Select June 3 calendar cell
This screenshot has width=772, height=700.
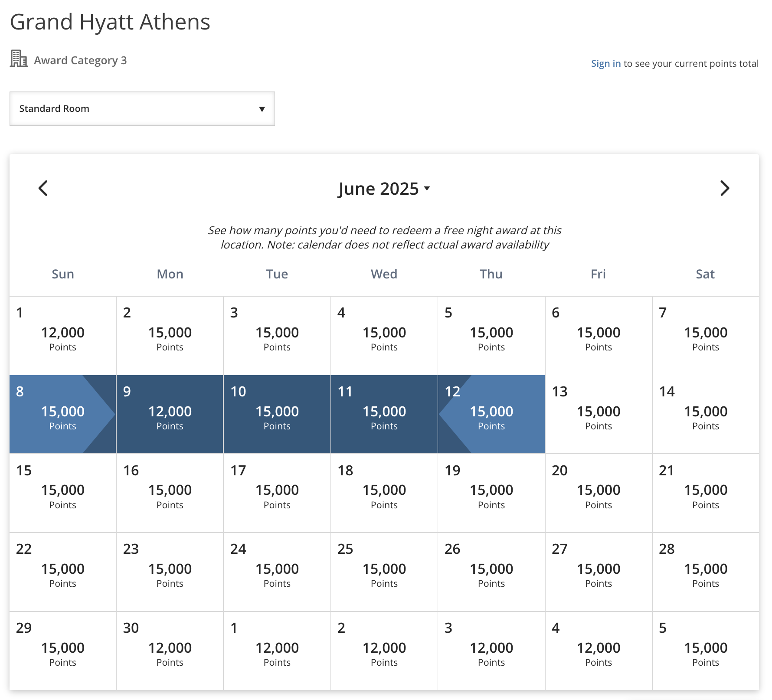tap(277, 336)
